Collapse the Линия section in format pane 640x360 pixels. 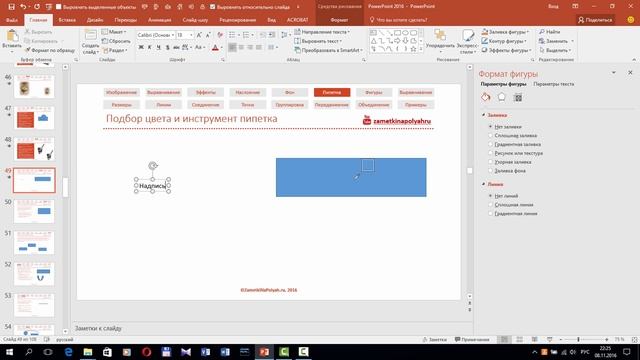click(484, 184)
